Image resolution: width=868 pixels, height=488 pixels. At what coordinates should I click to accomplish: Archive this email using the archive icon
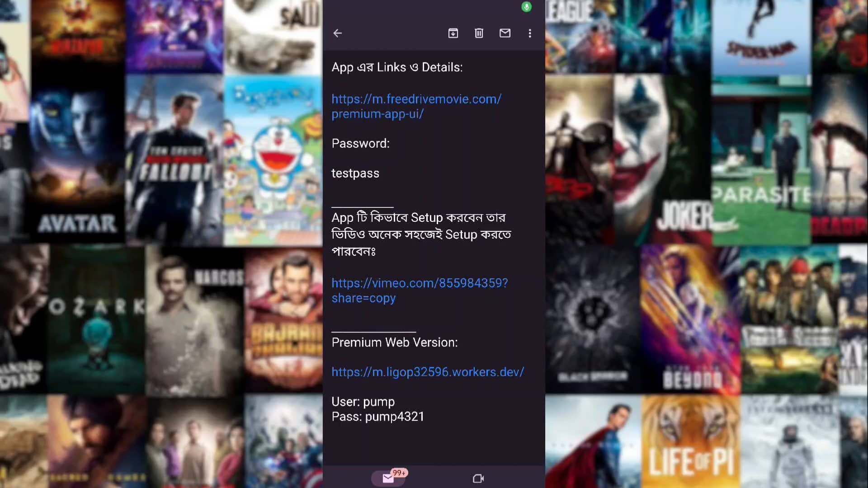(453, 33)
